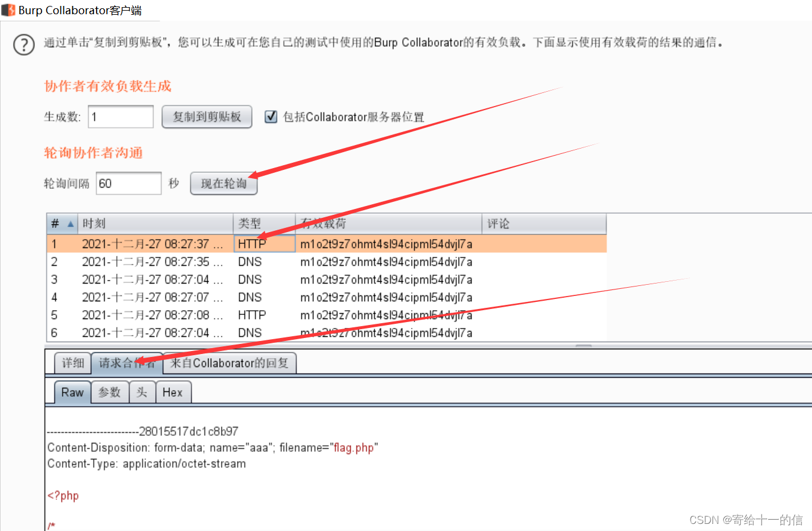
Task: Click the 协作者有效负载生成 heading
Action: [108, 86]
